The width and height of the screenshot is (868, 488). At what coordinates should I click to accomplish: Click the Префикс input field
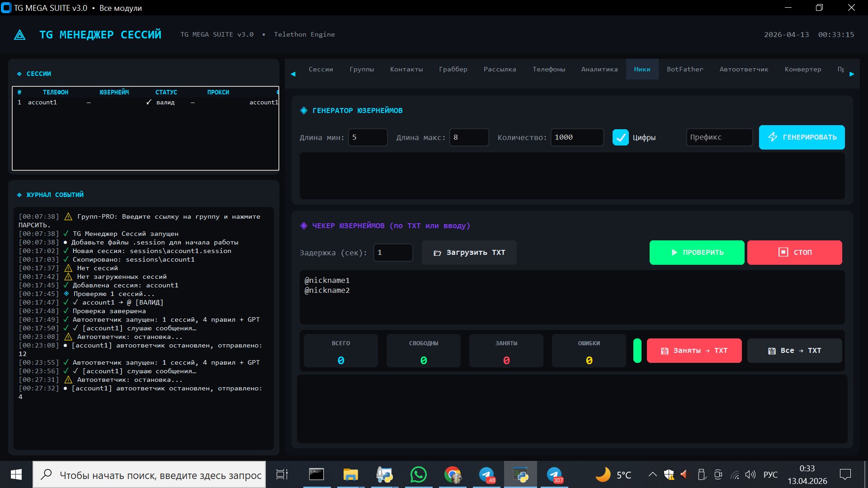click(719, 137)
